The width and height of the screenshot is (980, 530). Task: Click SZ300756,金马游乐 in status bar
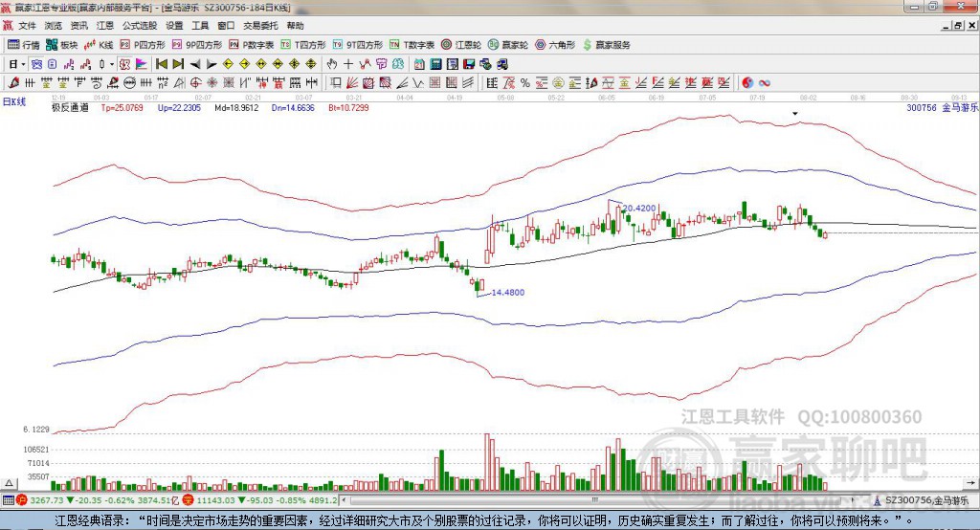926,500
